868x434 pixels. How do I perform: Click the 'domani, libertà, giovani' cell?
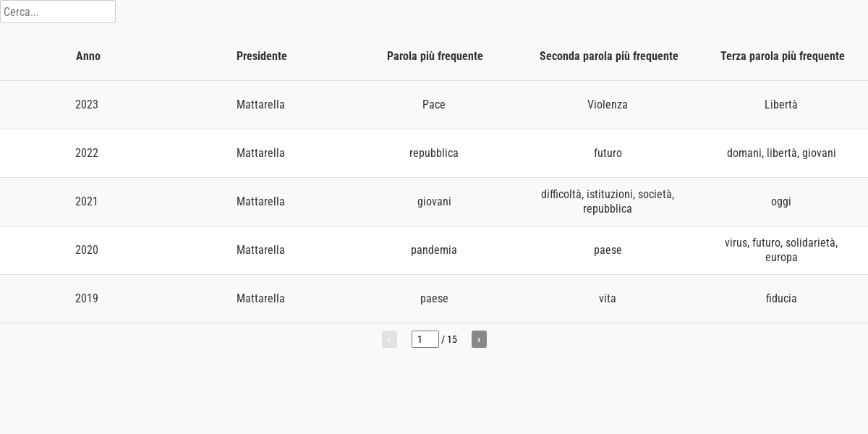click(x=781, y=153)
